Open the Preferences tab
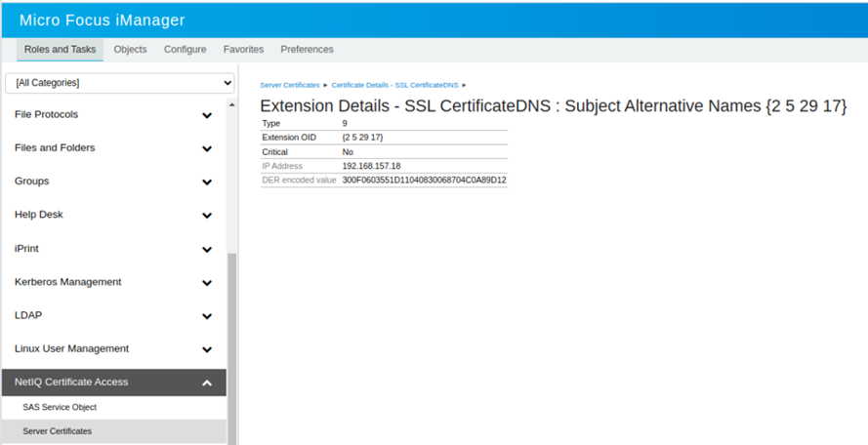Screen dimensions: 868x445 [x=307, y=50]
